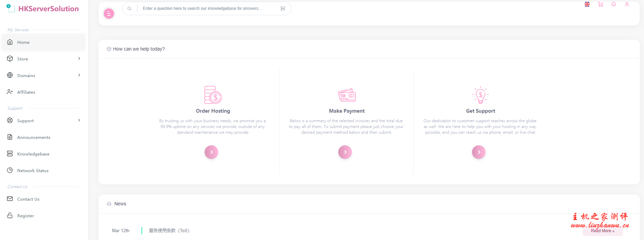Click the Make Payment cards icon
Viewport: 644px width, 240px height.
click(346, 95)
